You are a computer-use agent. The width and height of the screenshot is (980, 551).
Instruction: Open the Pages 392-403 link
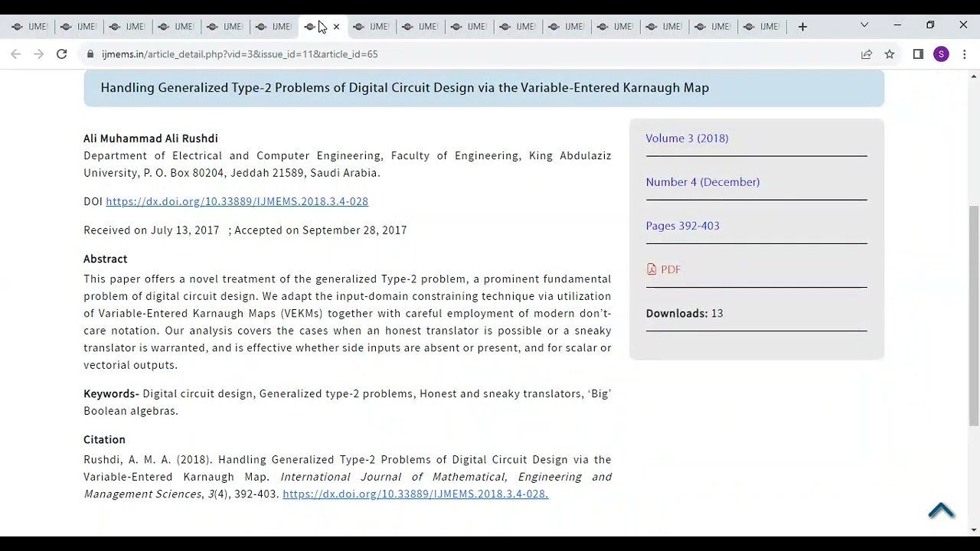682,226
